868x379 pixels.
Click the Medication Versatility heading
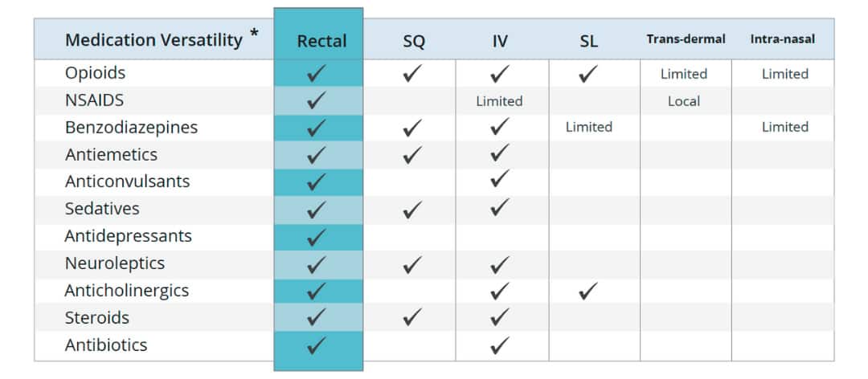click(x=154, y=39)
